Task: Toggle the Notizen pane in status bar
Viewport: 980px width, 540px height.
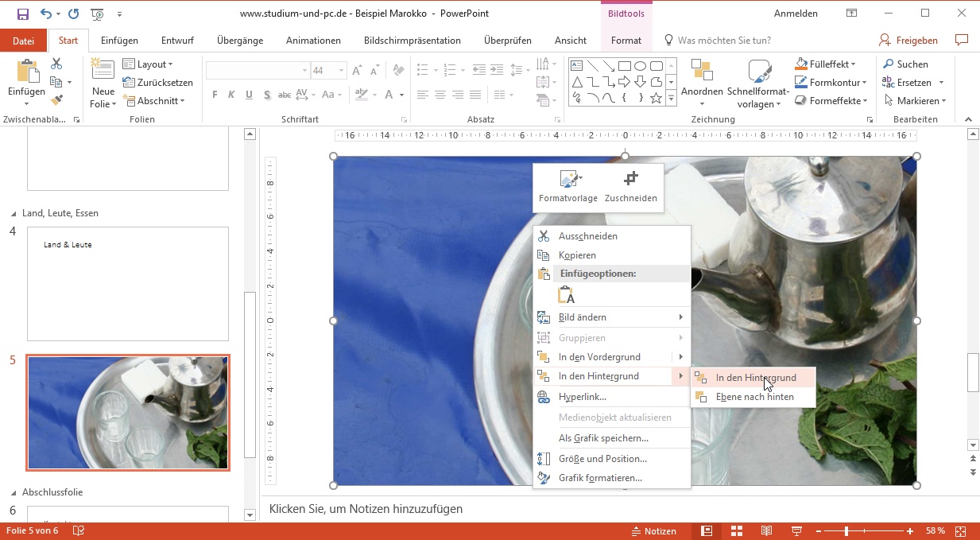Action: click(653, 530)
